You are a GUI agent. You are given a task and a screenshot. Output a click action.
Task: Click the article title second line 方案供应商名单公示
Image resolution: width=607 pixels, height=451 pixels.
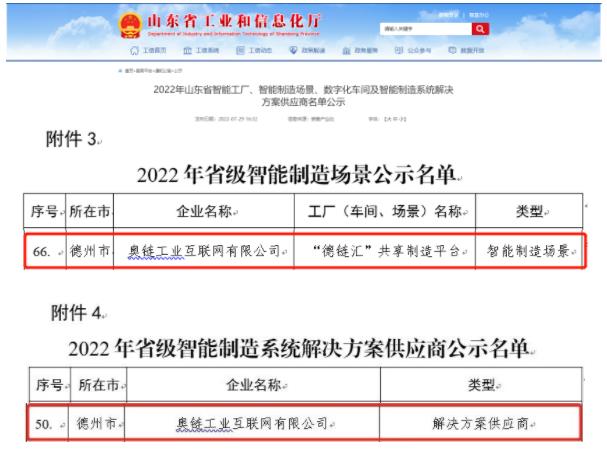click(303, 102)
